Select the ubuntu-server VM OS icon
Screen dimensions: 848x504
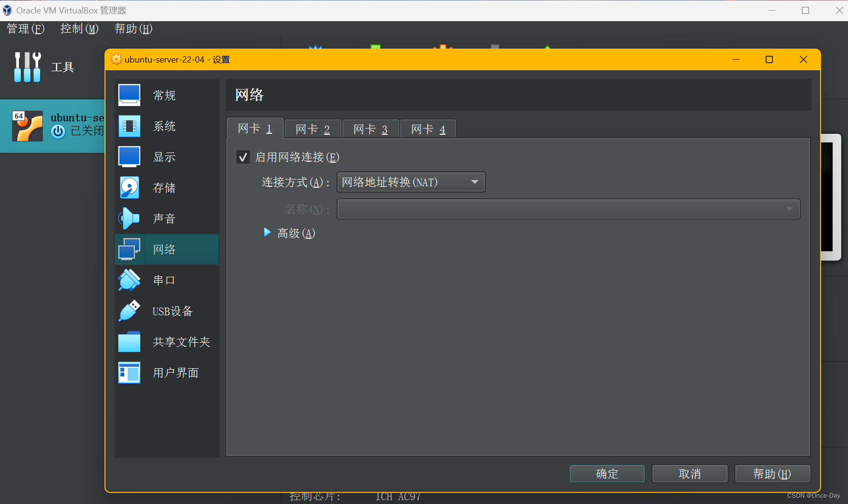(x=27, y=126)
